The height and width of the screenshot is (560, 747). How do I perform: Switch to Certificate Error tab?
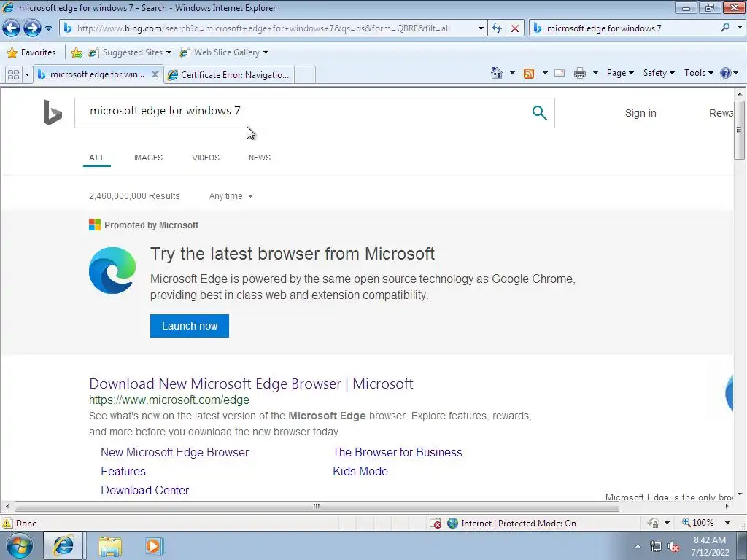tap(228, 75)
